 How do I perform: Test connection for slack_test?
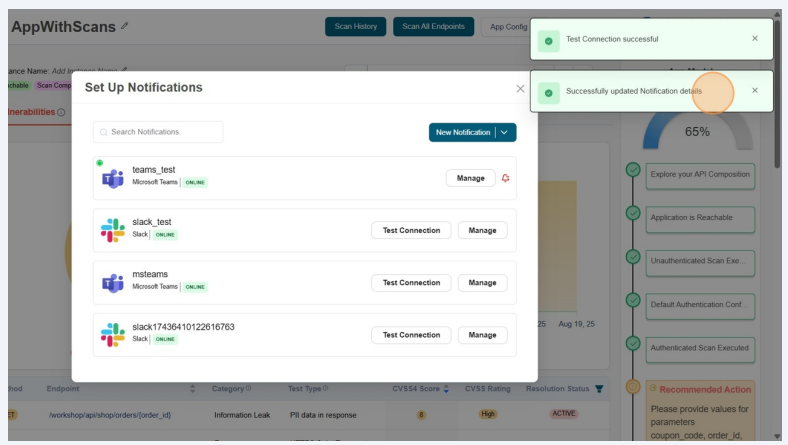pos(411,230)
